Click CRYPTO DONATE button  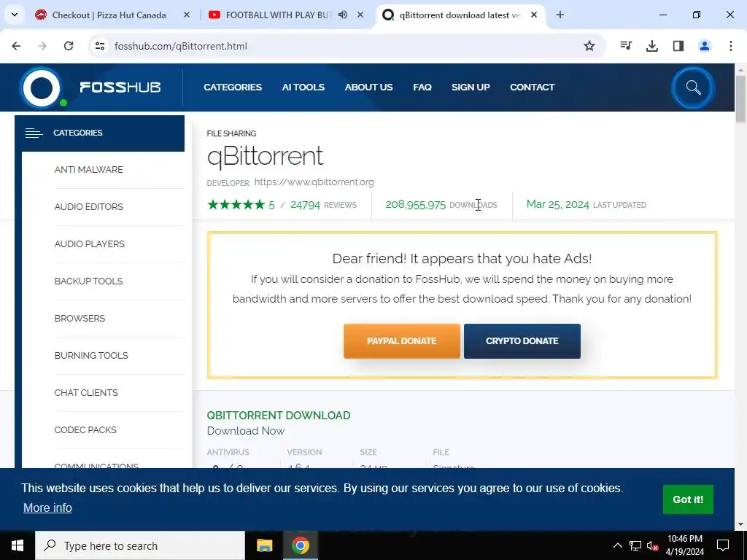tap(522, 341)
